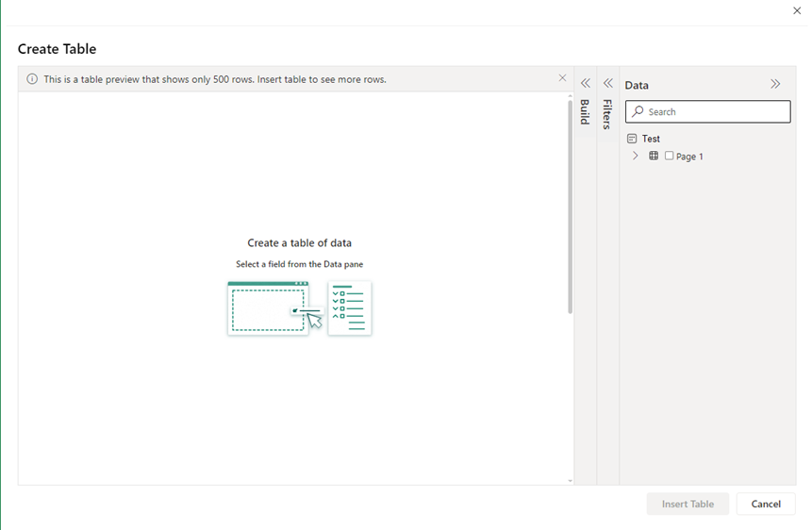Close the Create Table dialog window
Image resolution: width=812 pixels, height=530 pixels.
(x=797, y=10)
